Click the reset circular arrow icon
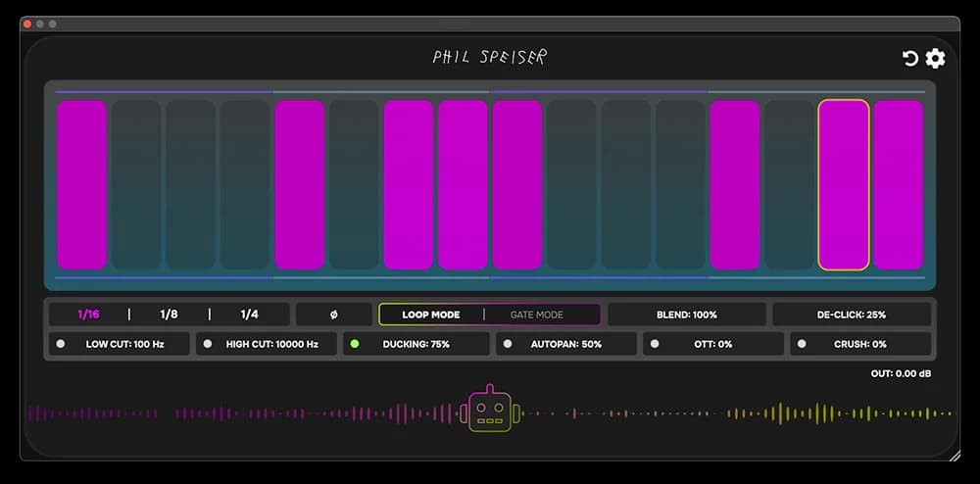The width and height of the screenshot is (980, 484). tap(910, 59)
